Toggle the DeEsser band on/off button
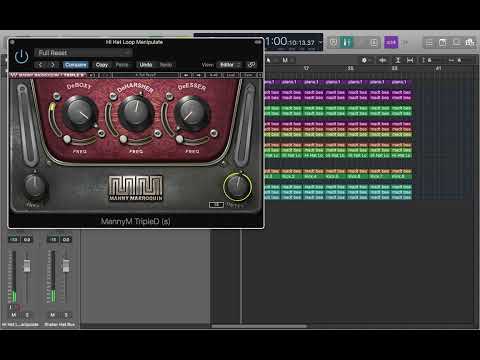480x360 pixels. pos(169,97)
